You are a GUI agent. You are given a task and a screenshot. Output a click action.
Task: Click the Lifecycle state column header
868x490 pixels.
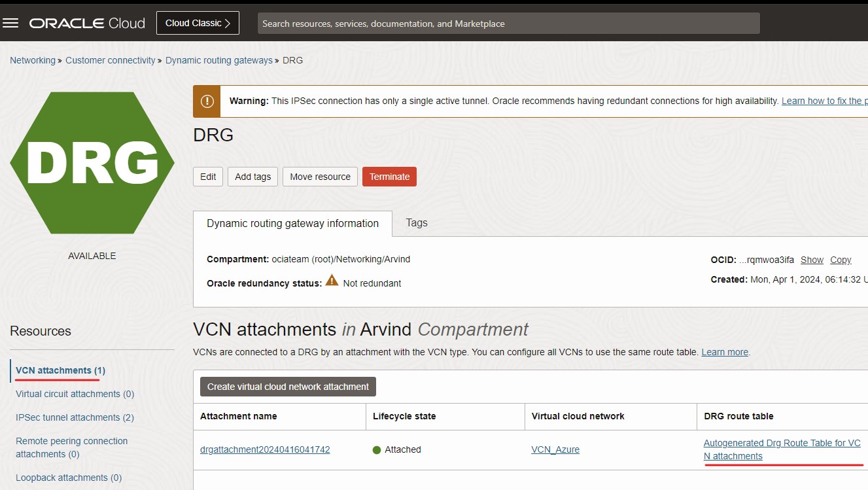[x=404, y=416]
